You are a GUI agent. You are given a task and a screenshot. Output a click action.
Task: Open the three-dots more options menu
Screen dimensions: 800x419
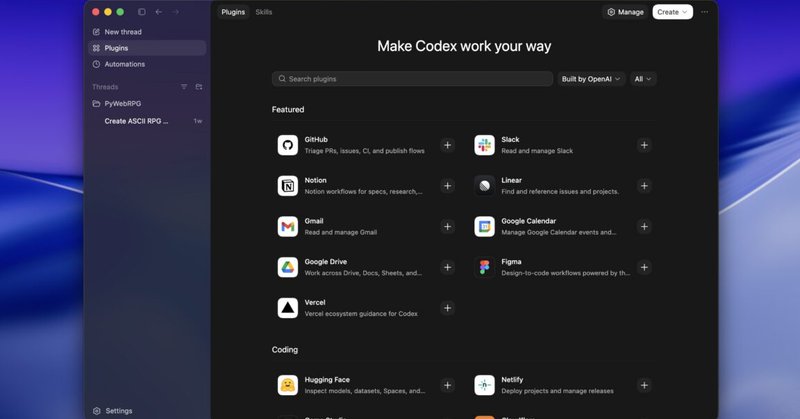coord(705,12)
